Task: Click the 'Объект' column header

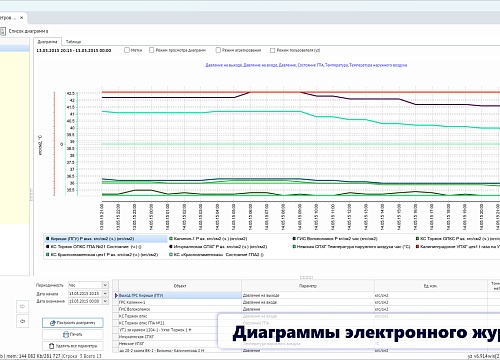Action: 180,286
